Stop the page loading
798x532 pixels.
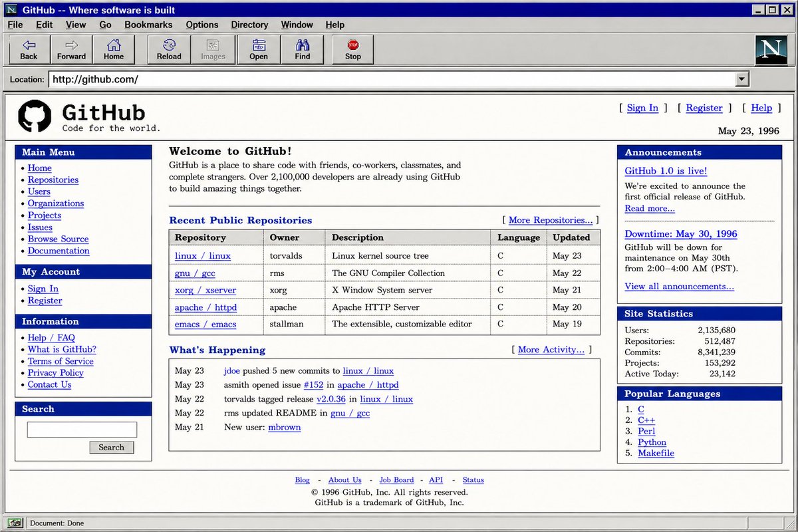(x=353, y=49)
